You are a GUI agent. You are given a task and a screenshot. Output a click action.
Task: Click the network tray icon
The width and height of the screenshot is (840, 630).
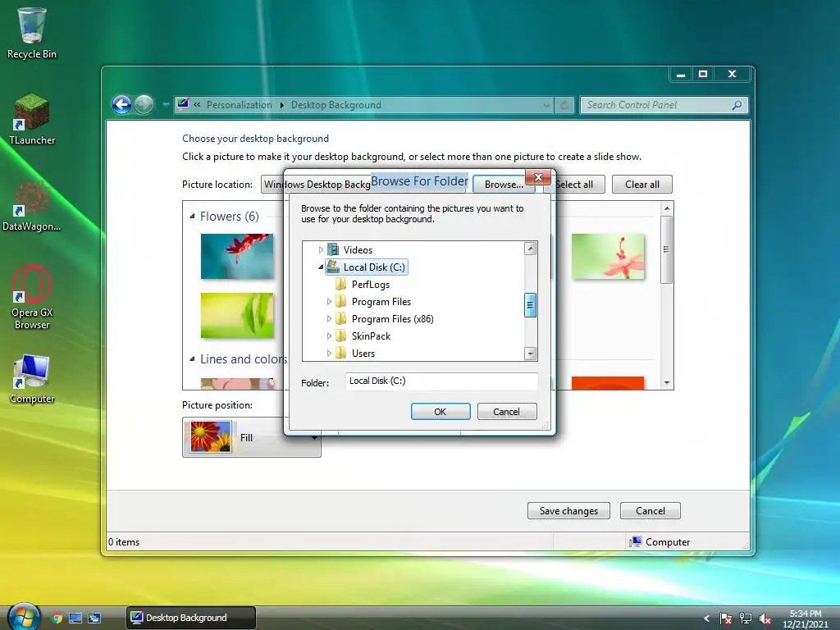point(745,619)
